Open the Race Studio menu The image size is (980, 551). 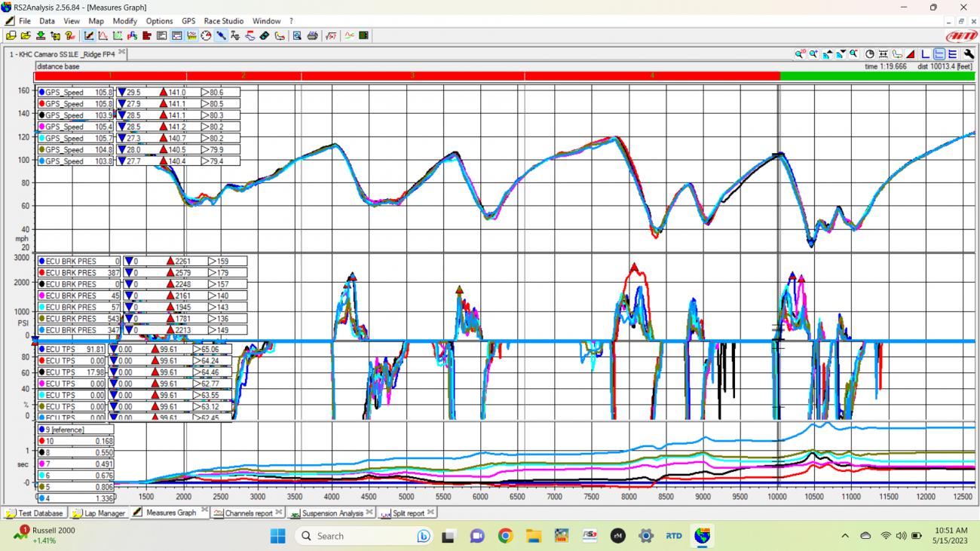(223, 21)
